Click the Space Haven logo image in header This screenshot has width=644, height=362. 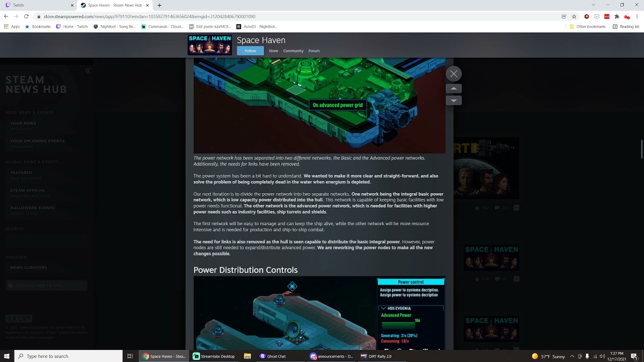(x=210, y=45)
